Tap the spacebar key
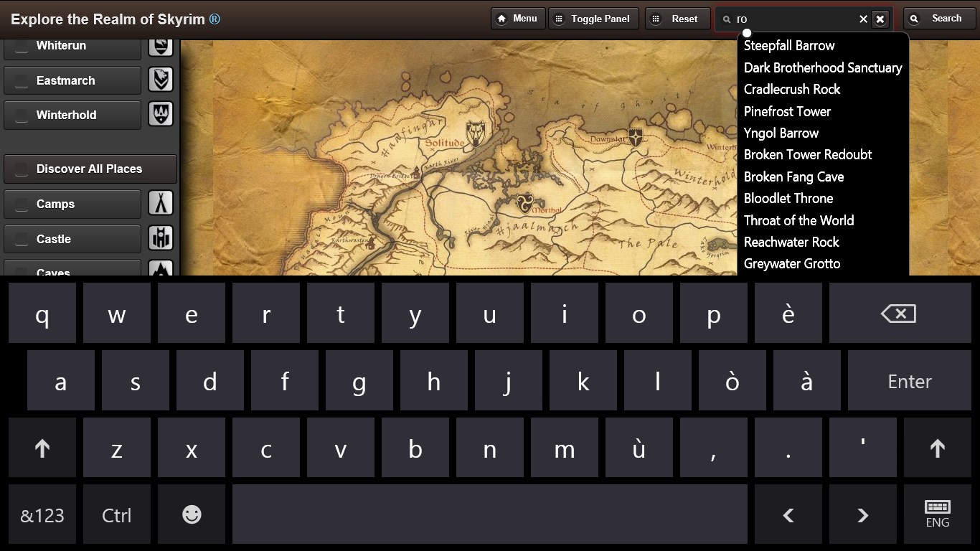The width and height of the screenshot is (980, 551). tap(490, 514)
